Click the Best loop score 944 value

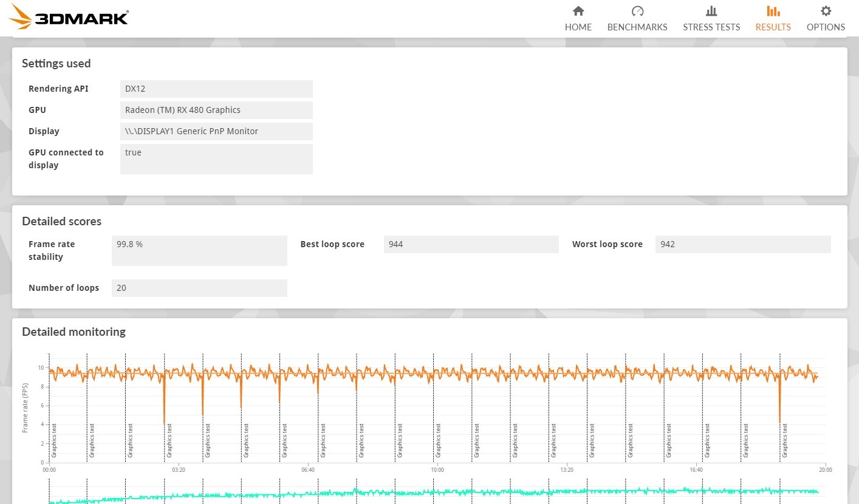click(471, 244)
